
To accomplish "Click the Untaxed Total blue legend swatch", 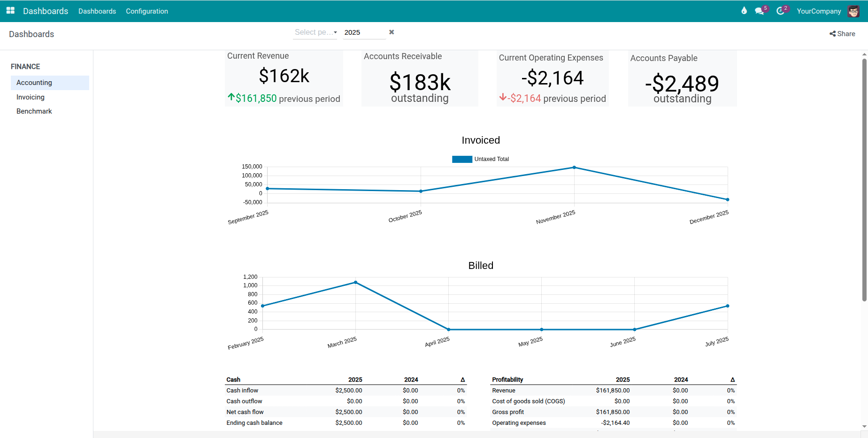I will (462, 159).
